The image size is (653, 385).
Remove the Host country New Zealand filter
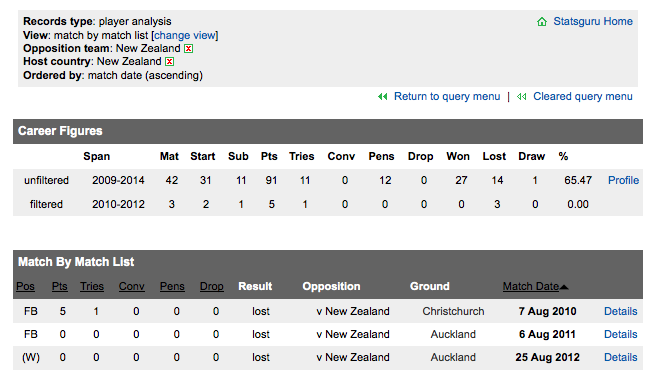169,62
